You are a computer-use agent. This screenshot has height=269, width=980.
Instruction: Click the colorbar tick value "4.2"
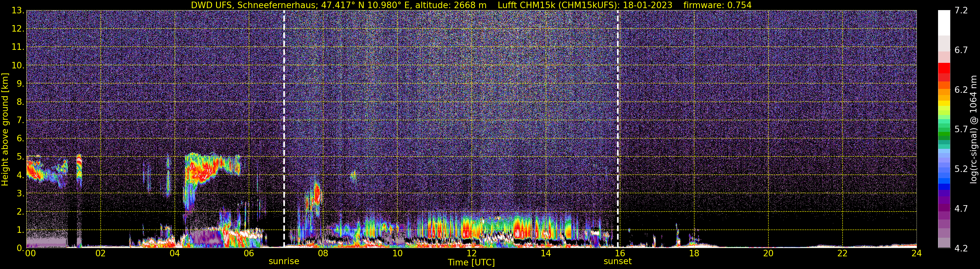click(961, 248)
